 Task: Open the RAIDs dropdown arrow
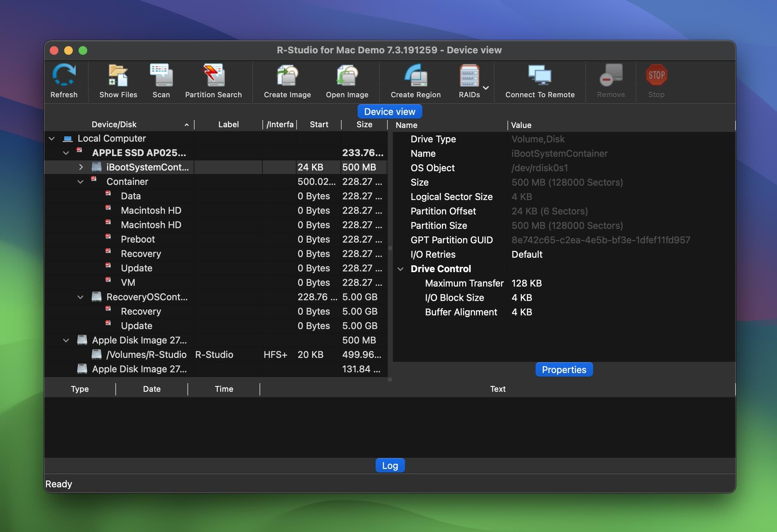486,88
